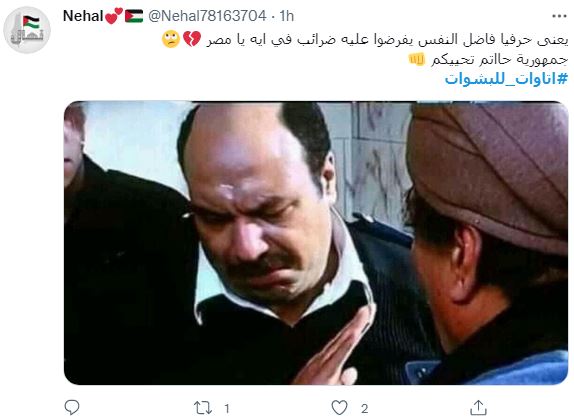Like the tweet with the heart icon
Image resolution: width=574 pixels, height=420 pixels.
click(x=339, y=408)
